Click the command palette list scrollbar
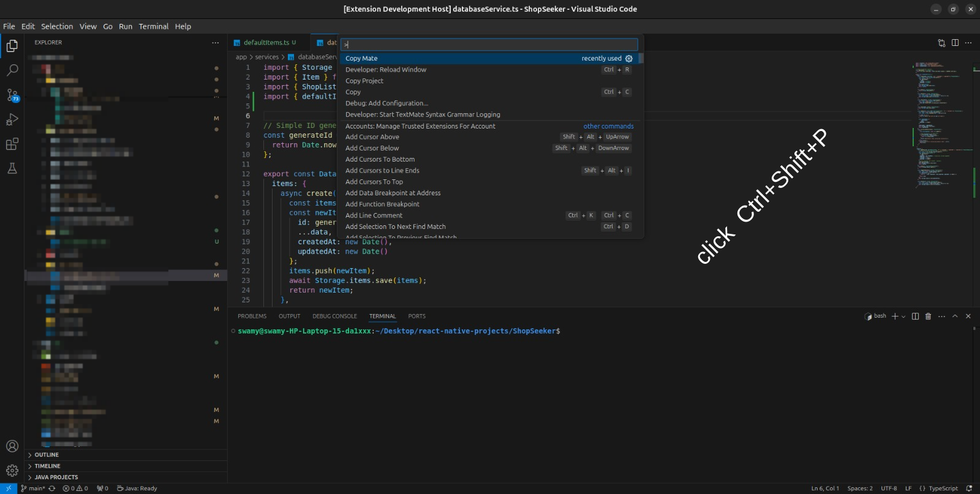 click(641, 58)
